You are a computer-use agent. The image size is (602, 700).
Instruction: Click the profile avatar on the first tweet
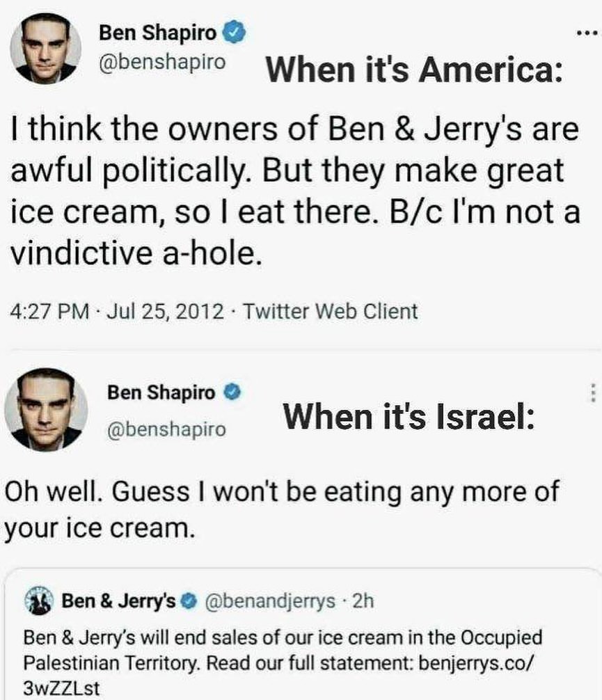(x=45, y=47)
